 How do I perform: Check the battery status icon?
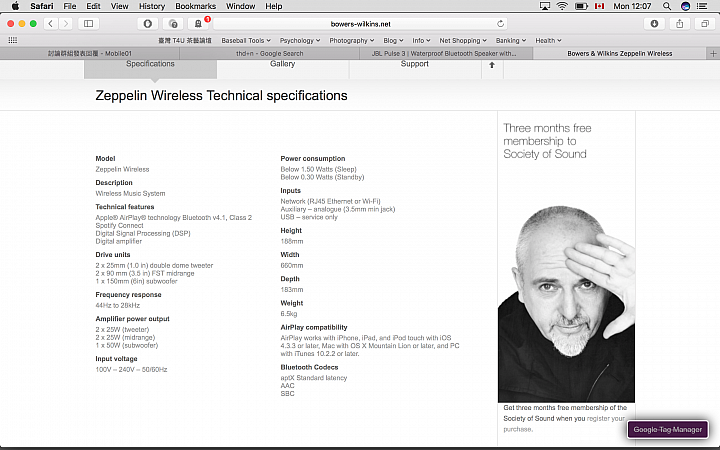pos(582,6)
